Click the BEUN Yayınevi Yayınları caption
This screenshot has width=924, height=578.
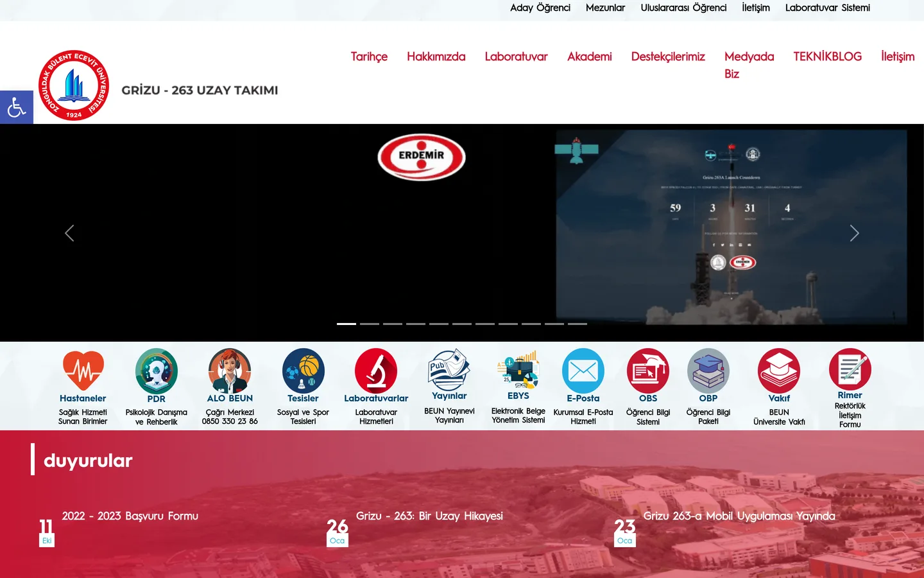coord(449,416)
